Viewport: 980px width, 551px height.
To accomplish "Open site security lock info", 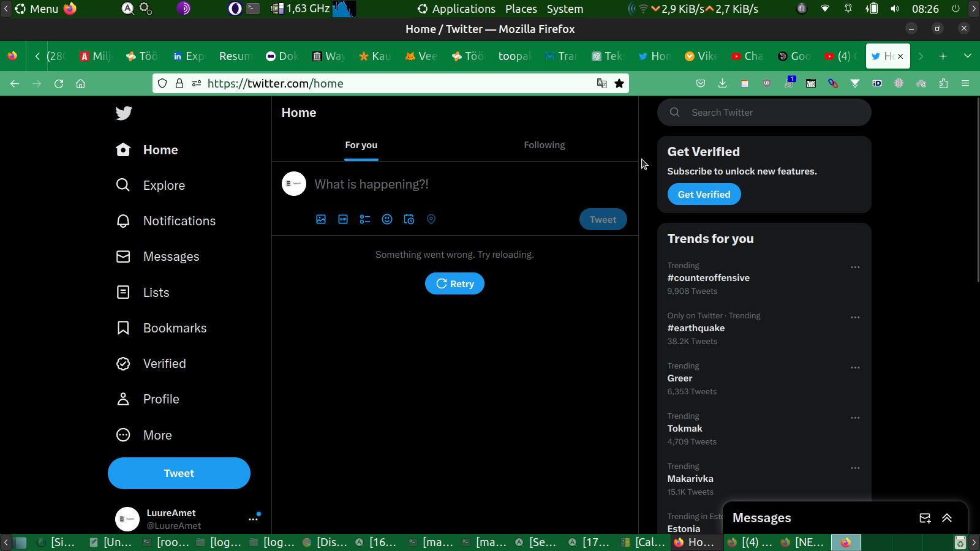I will pyautogui.click(x=179, y=83).
